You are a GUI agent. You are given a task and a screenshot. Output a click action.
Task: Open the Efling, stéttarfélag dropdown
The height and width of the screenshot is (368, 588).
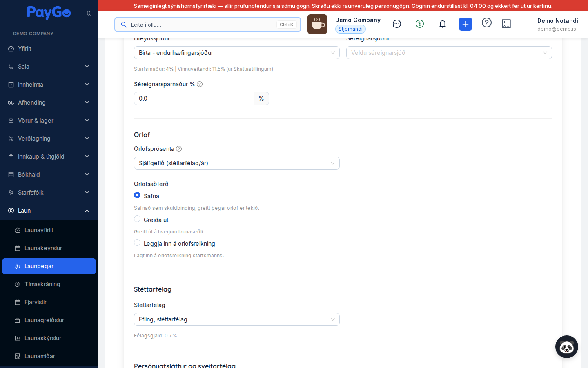coord(237,319)
